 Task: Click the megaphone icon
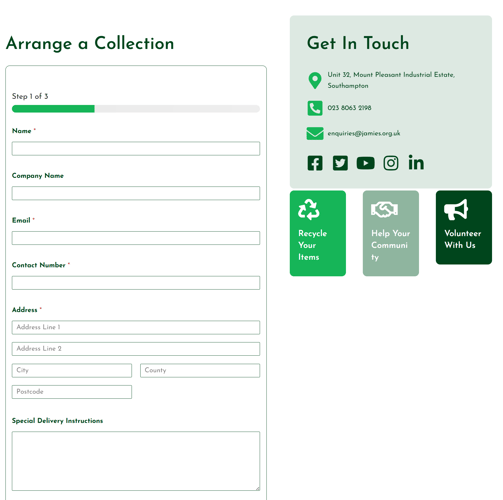coord(456,210)
